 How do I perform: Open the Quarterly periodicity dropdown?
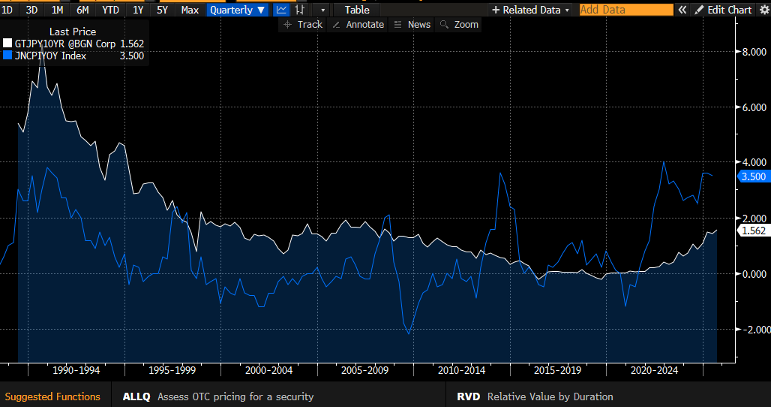click(238, 9)
